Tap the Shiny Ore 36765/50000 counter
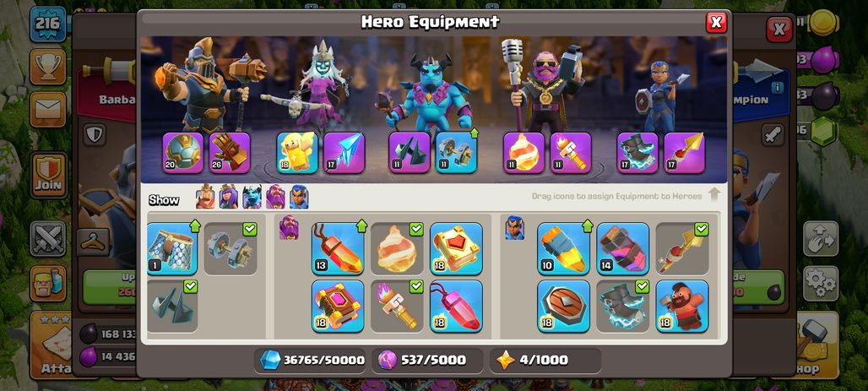The height and width of the screenshot is (391, 868). coord(312,361)
